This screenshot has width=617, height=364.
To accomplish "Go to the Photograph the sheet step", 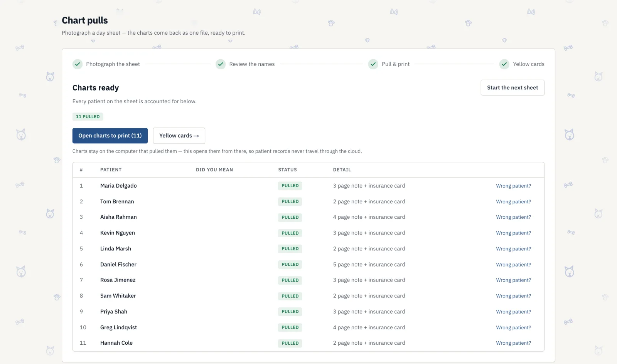I will [x=113, y=64].
